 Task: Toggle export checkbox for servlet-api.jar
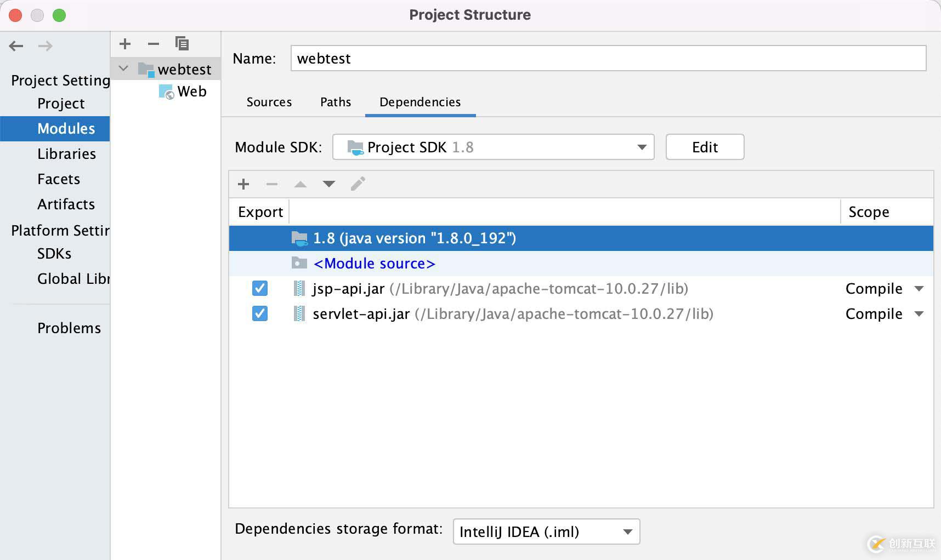260,313
